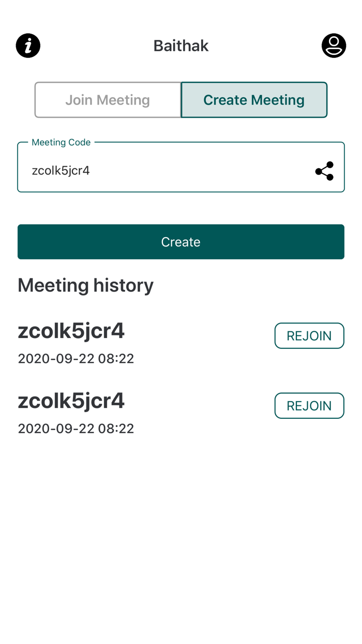Tap the share meeting code icon
The image size is (362, 644).
coord(324,171)
